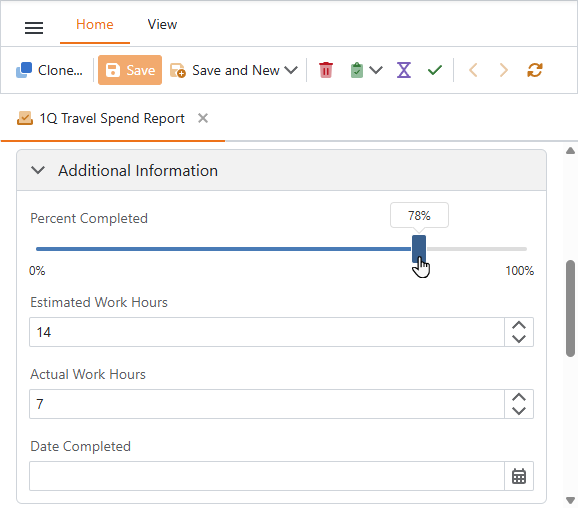Screen dimensions: 578x509
Task: Click the Clone... button
Action: coord(49,70)
